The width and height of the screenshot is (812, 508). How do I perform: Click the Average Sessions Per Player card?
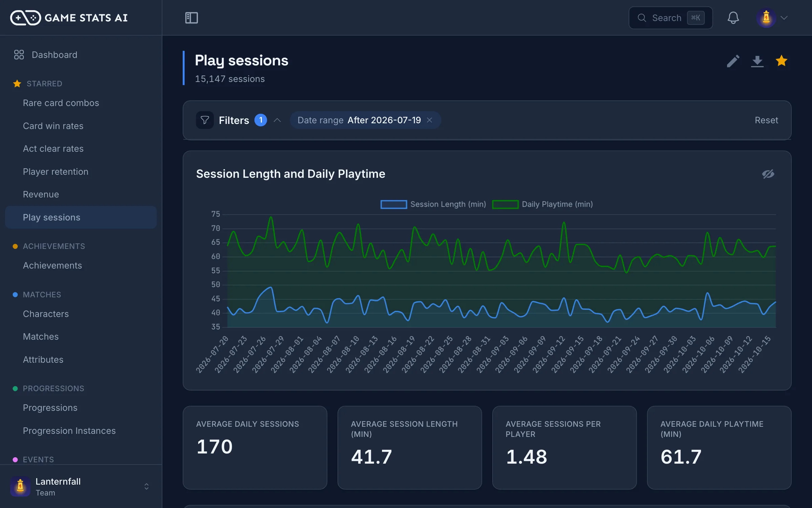[x=564, y=448]
